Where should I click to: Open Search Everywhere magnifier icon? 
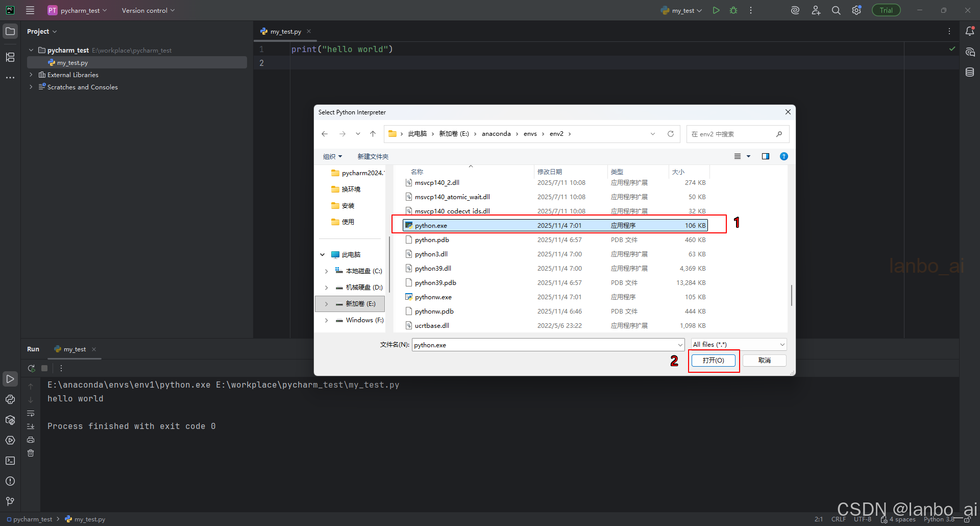click(836, 10)
